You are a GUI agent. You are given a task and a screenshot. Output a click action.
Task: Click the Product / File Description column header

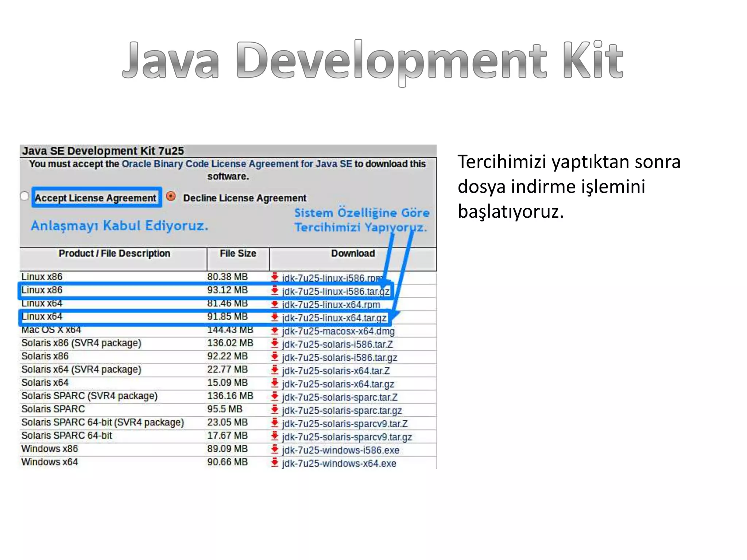click(x=114, y=253)
